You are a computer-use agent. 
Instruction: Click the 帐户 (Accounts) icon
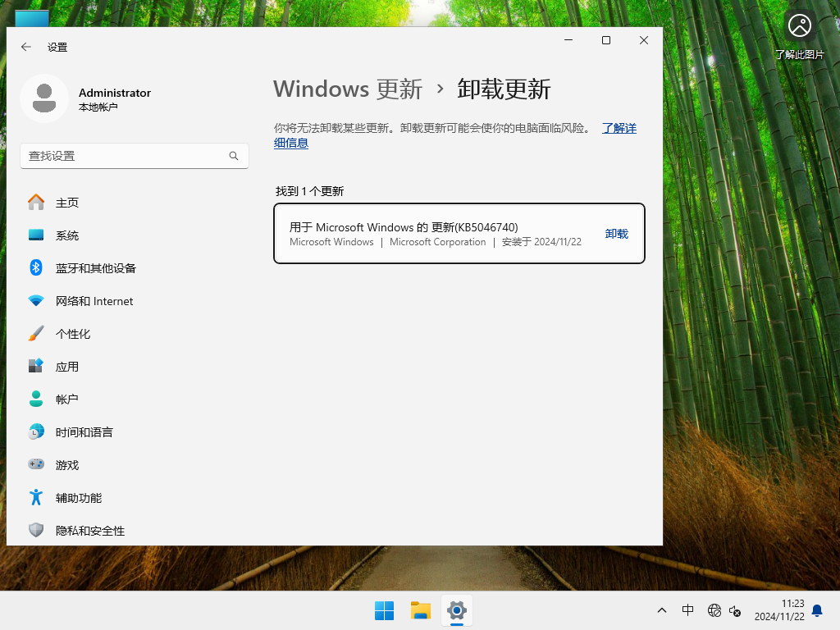36,399
